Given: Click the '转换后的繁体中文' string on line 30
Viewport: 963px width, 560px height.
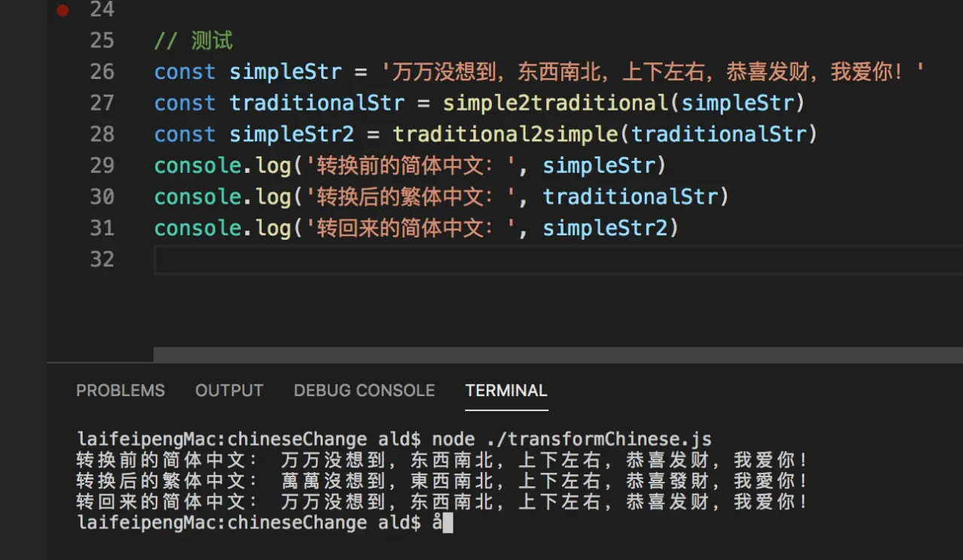Looking at the screenshot, I should tap(411, 197).
